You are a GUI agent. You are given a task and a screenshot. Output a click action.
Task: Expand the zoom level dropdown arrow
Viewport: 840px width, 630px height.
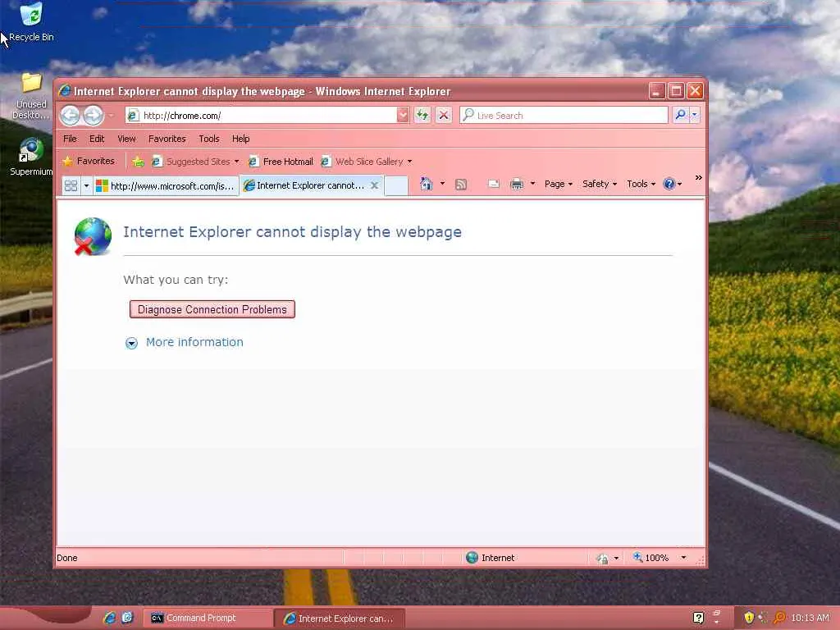pyautogui.click(x=683, y=558)
